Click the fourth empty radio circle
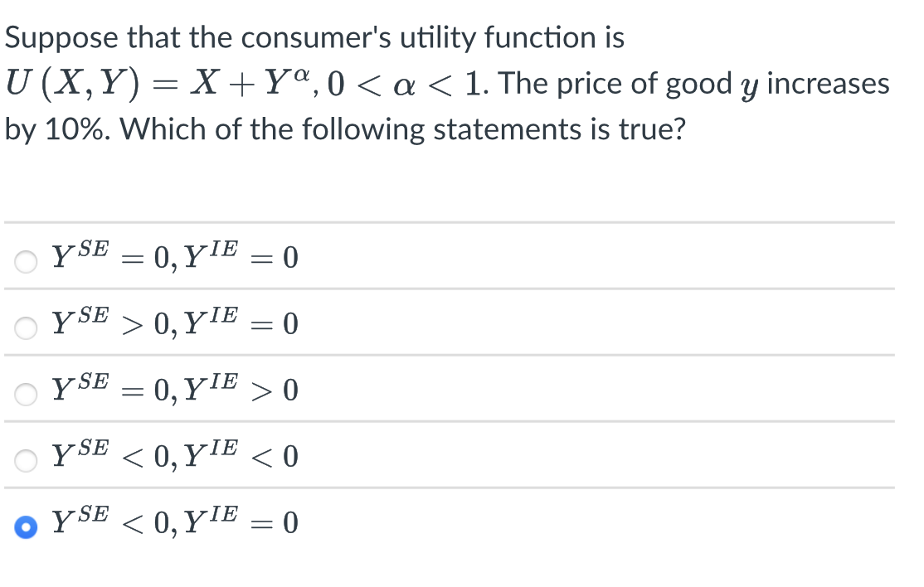 [x=25, y=460]
